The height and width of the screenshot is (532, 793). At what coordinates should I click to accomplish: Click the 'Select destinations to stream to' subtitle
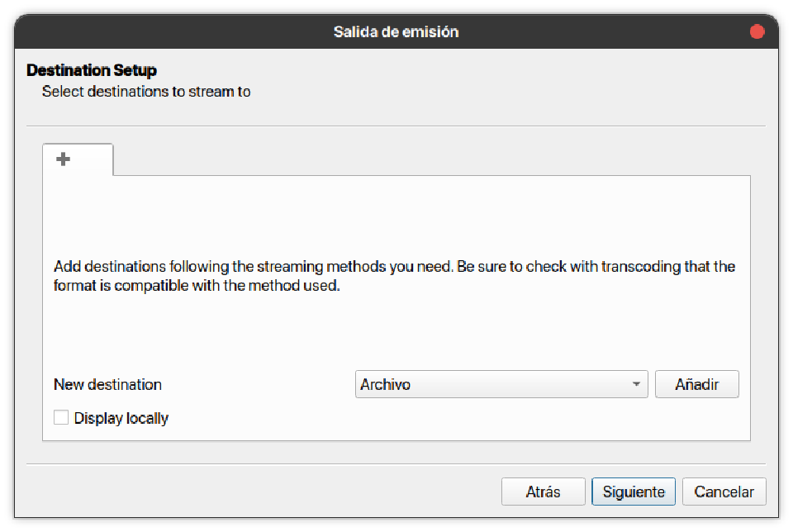point(146,92)
